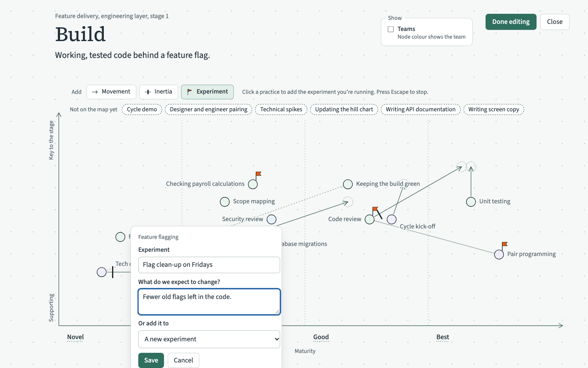The height and width of the screenshot is (368, 588).
Task: Select the Security review node circle
Action: [x=272, y=219]
